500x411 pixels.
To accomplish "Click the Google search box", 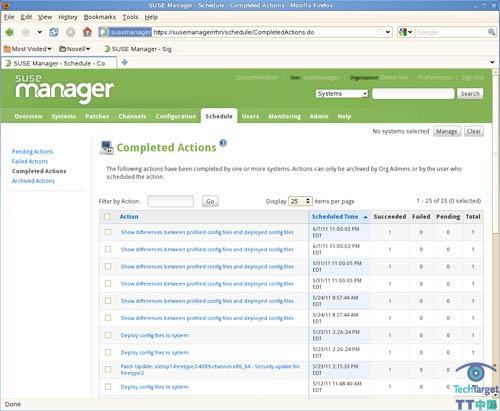I will [451, 32].
